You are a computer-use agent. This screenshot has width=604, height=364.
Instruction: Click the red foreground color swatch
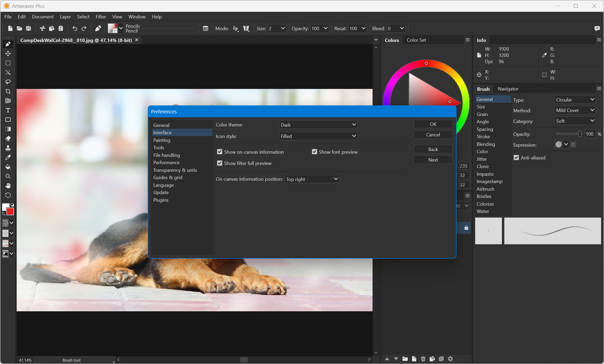(10, 212)
